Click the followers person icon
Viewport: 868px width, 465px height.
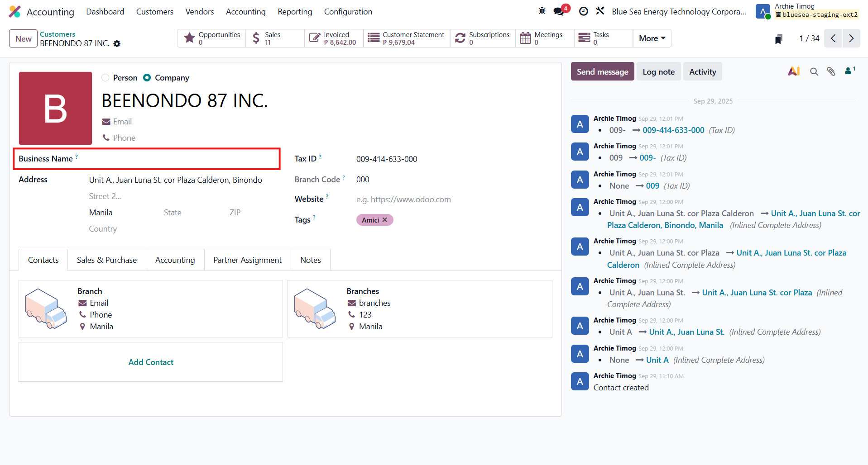pos(849,71)
